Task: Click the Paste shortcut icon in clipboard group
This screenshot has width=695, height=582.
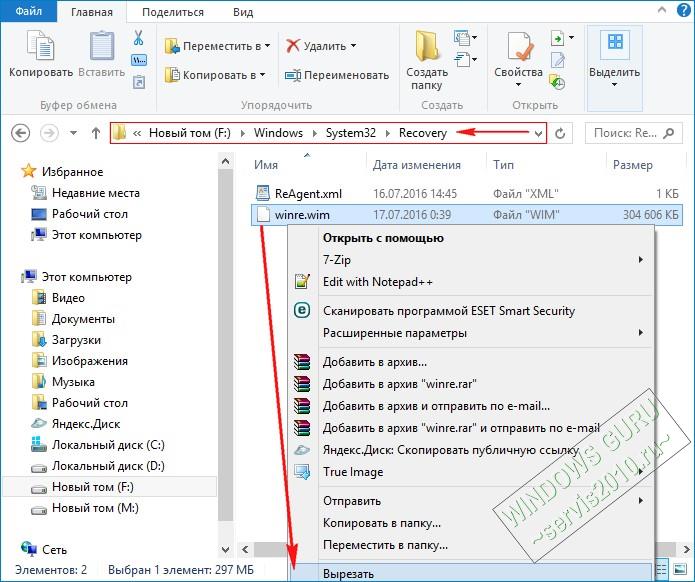Action: (139, 82)
